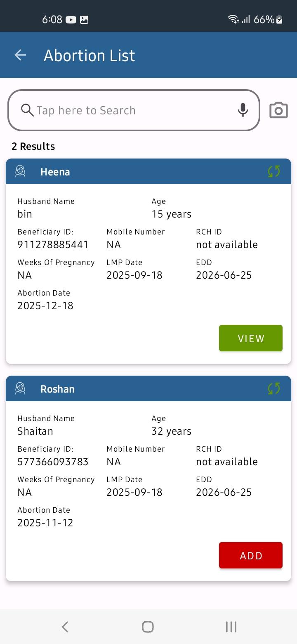Go back using the header arrow
The width and height of the screenshot is (297, 644).
point(20,55)
